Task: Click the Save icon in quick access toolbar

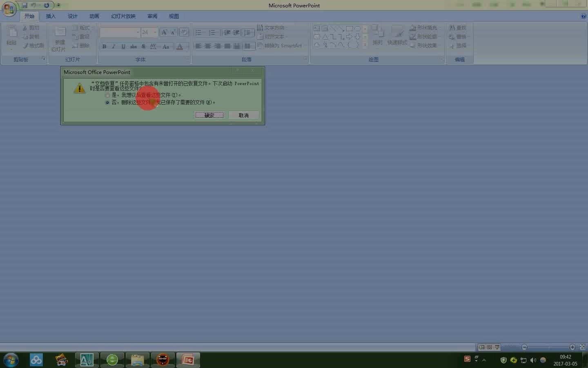Action: pyautogui.click(x=24, y=5)
